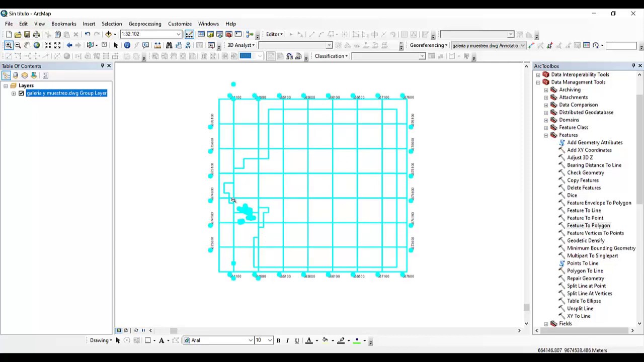Expand the galeria y muestreo.dwg group layer

[x=14, y=93]
